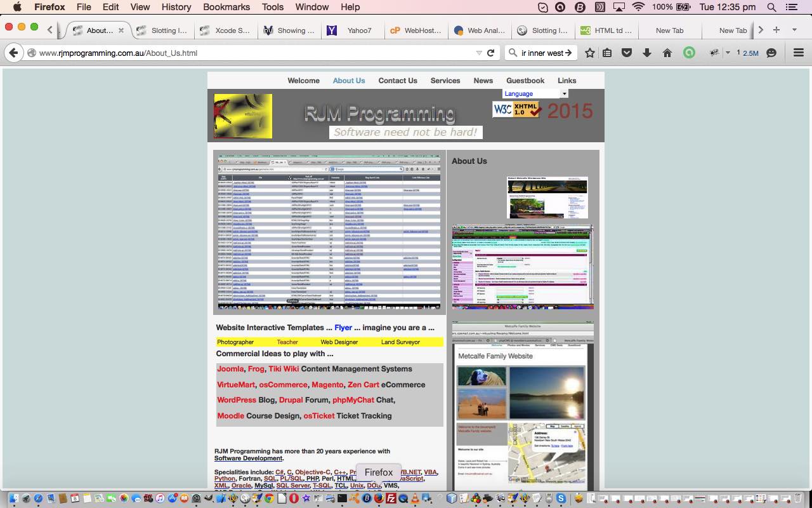The image size is (812, 508).
Task: Open the Firefox hamburger menu
Action: 798,53
